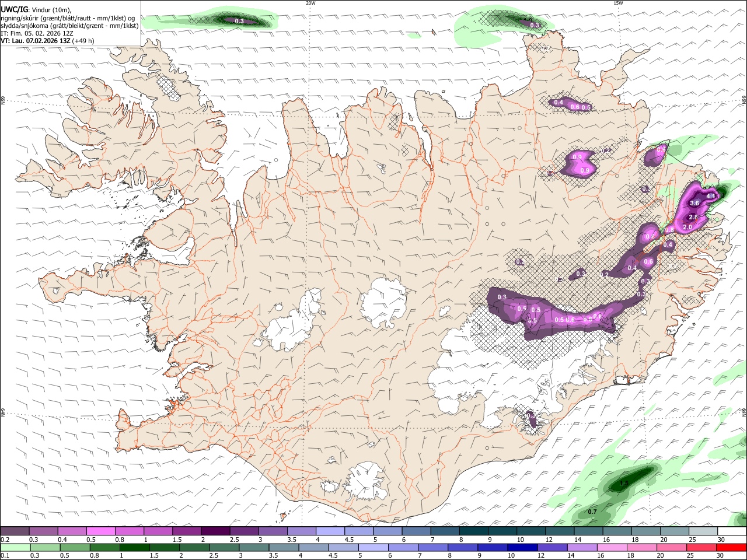
Task: Click the large central white glacier area
Action: pyautogui.click(x=383, y=303)
